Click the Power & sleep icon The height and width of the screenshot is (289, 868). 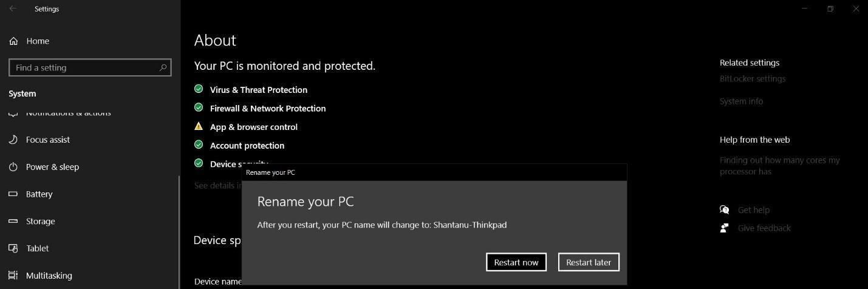click(13, 167)
